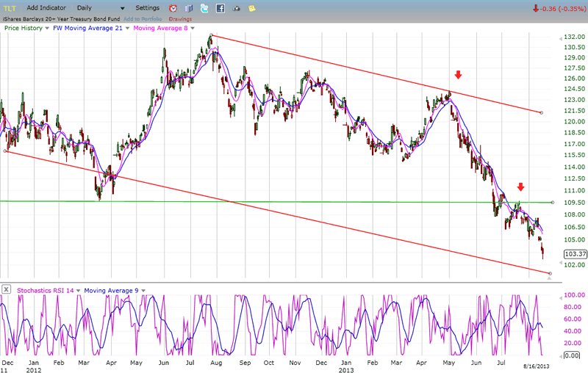
Task: Click the alarm clock alert icon
Action: (173, 8)
